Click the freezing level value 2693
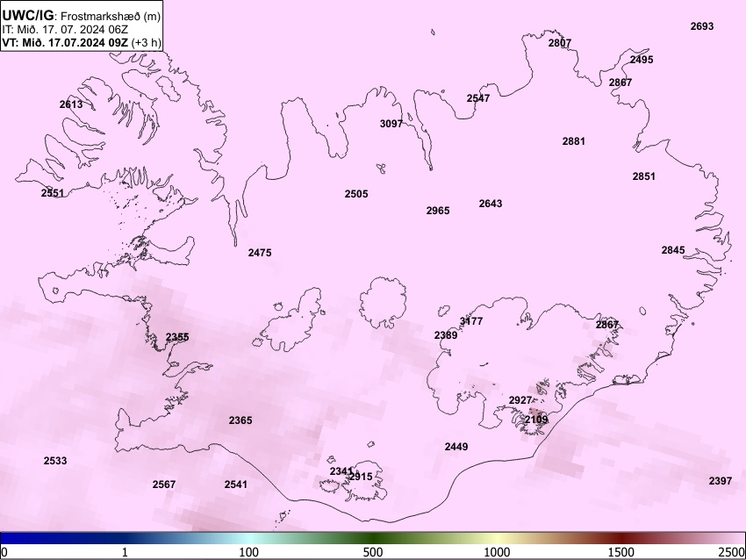 (x=702, y=26)
